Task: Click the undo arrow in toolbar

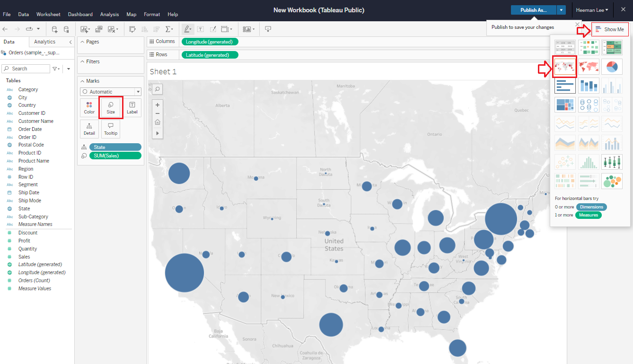Action: [5, 29]
